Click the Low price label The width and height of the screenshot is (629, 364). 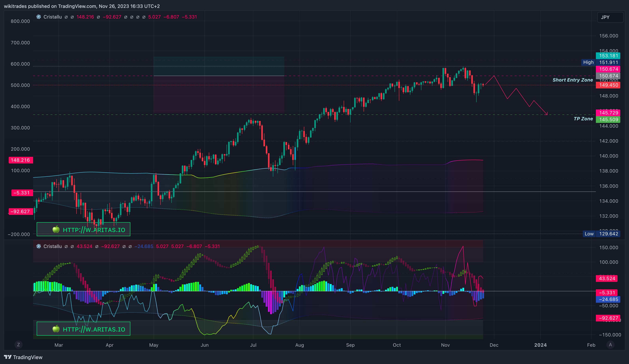tap(589, 234)
